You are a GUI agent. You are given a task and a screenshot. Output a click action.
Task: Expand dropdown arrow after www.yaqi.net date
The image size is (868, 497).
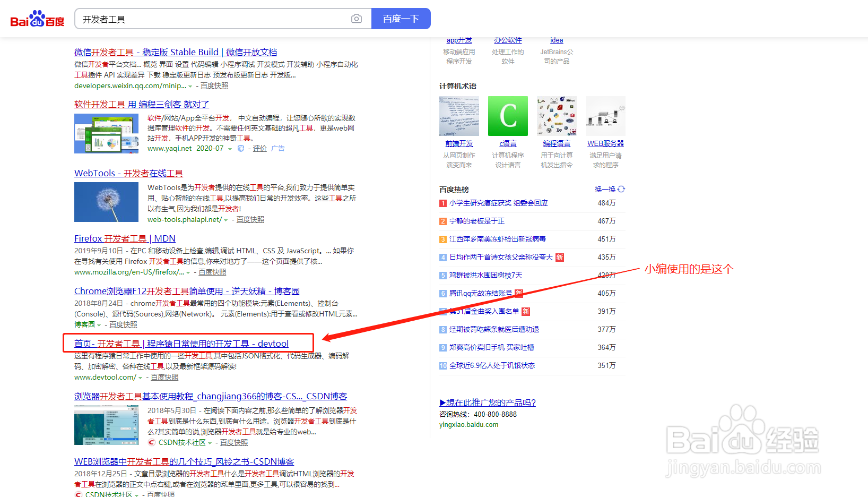coord(230,149)
